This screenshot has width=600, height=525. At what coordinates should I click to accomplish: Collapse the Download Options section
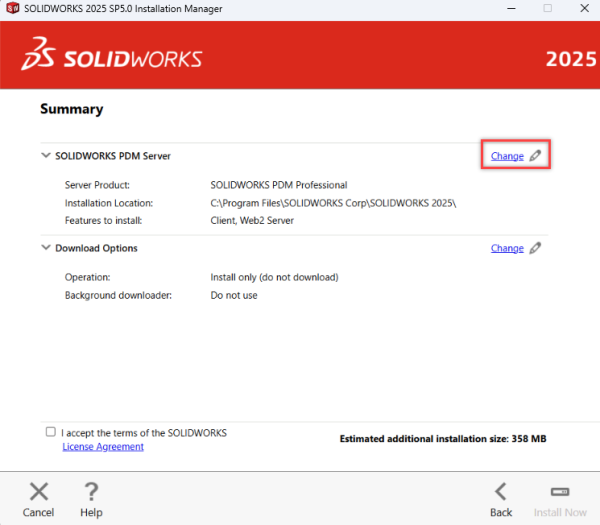pyautogui.click(x=46, y=248)
